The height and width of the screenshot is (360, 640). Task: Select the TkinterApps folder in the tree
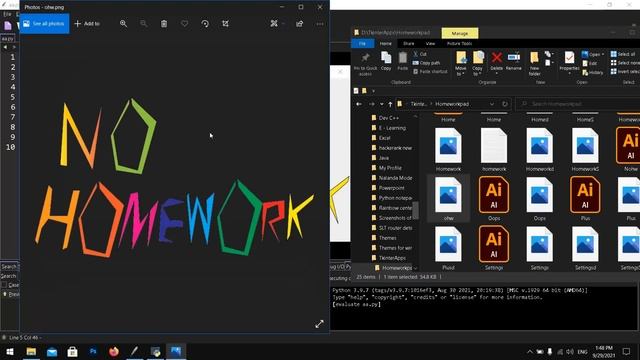click(x=392, y=258)
